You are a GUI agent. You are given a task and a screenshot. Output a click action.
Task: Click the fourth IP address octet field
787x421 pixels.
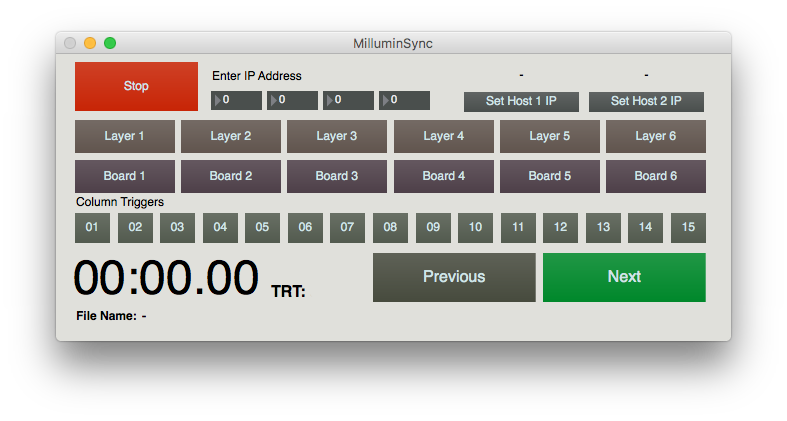(x=405, y=100)
